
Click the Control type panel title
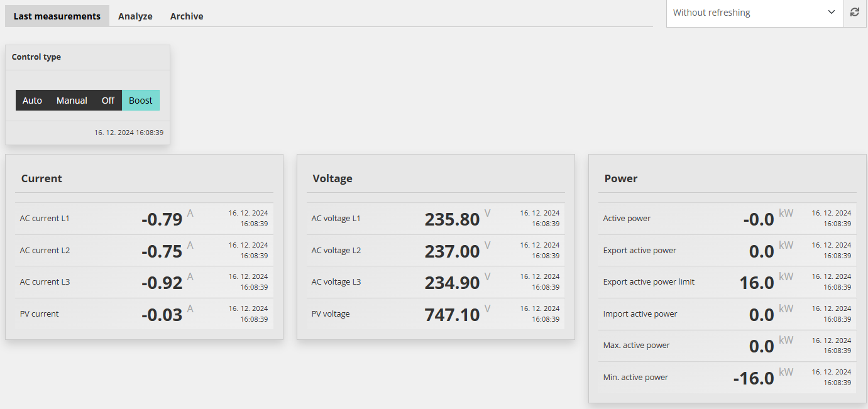coord(36,57)
